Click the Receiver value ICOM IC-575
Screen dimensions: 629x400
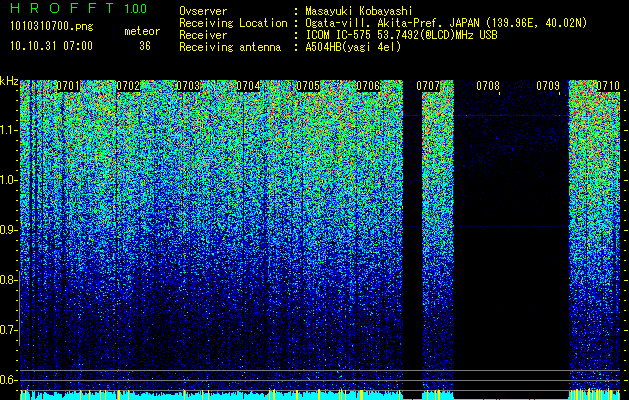coord(339,35)
